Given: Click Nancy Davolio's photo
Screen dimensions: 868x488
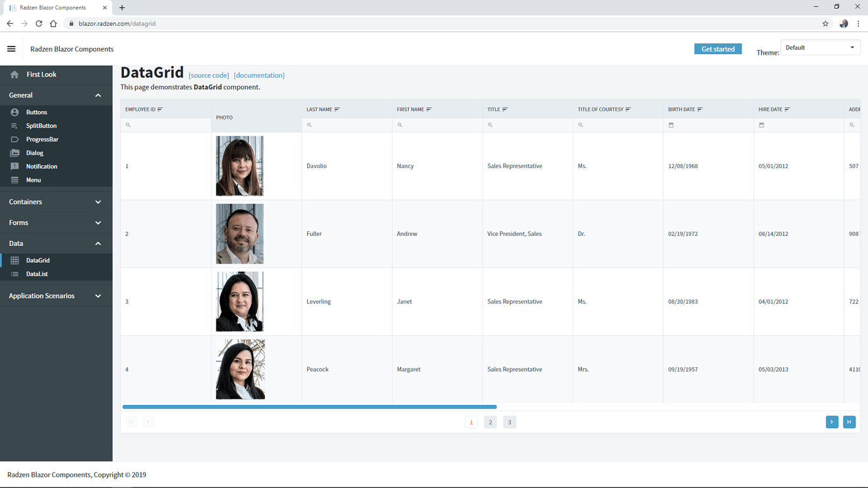Looking at the screenshot, I should (240, 166).
